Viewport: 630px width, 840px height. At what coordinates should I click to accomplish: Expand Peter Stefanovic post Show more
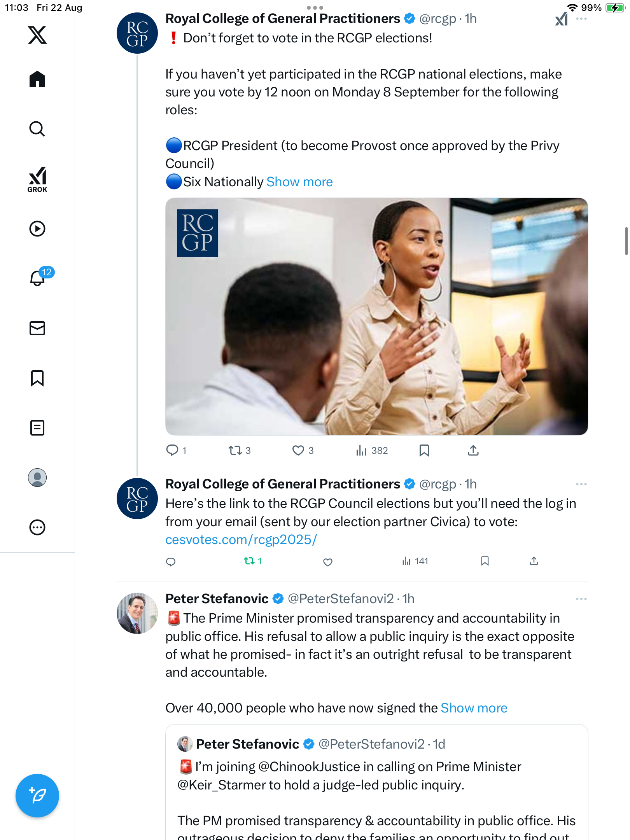pos(474,708)
